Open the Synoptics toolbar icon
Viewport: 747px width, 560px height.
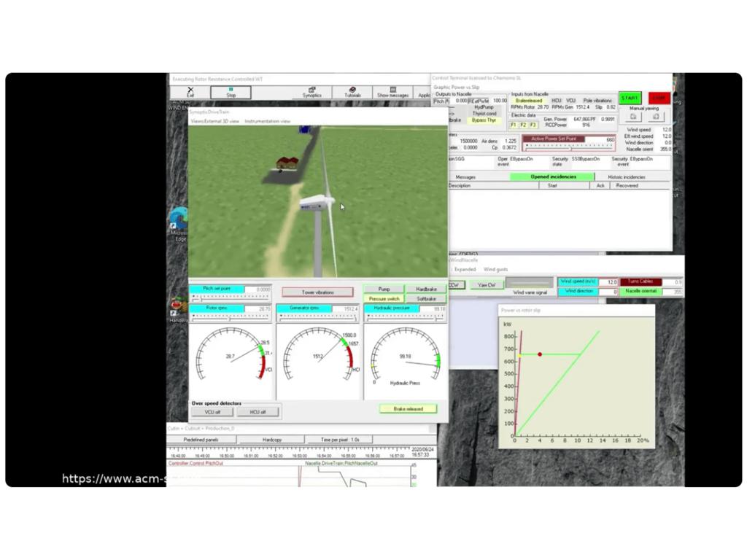[312, 92]
